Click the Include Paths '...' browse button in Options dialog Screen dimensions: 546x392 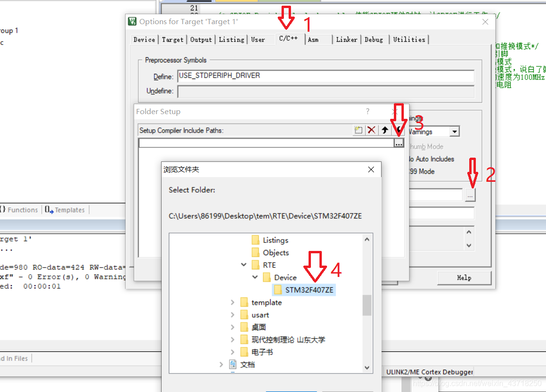coord(470,196)
